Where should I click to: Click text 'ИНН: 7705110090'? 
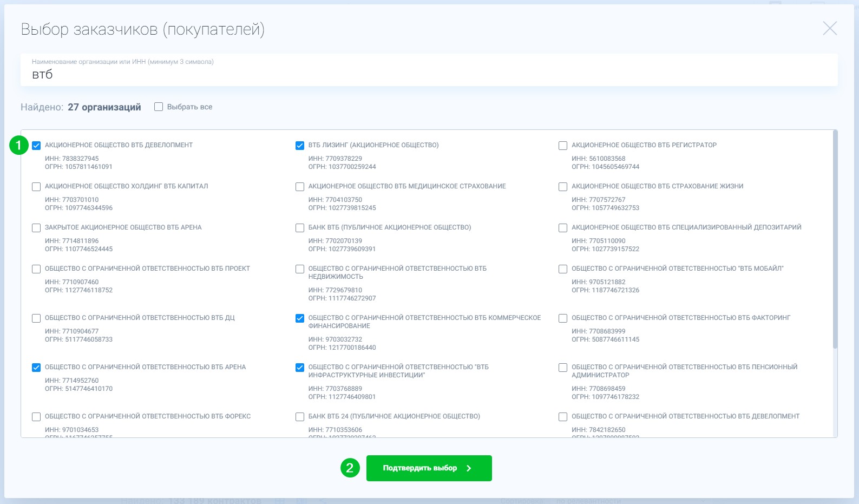tap(599, 241)
